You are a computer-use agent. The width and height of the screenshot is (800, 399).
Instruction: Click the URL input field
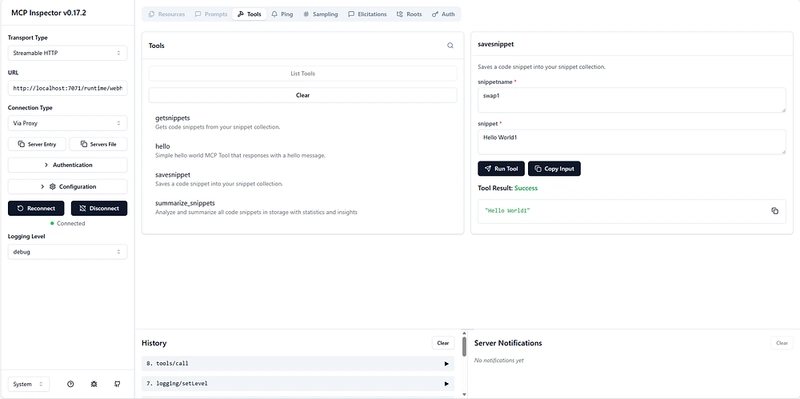[x=67, y=88]
